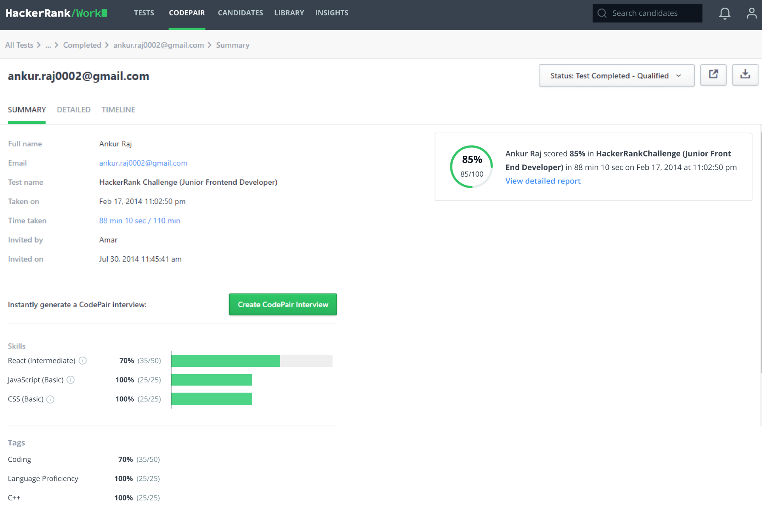The height and width of the screenshot is (532, 762).
Task: Focus the Search candidates field
Action: (647, 13)
